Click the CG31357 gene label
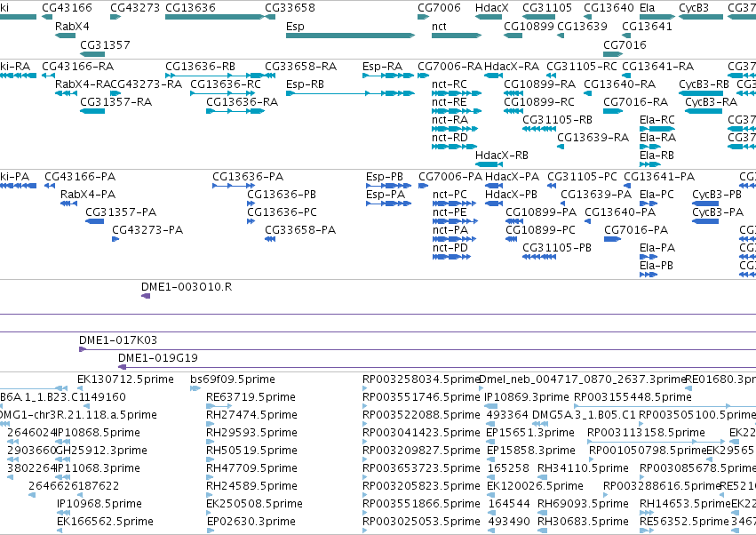 [105, 44]
